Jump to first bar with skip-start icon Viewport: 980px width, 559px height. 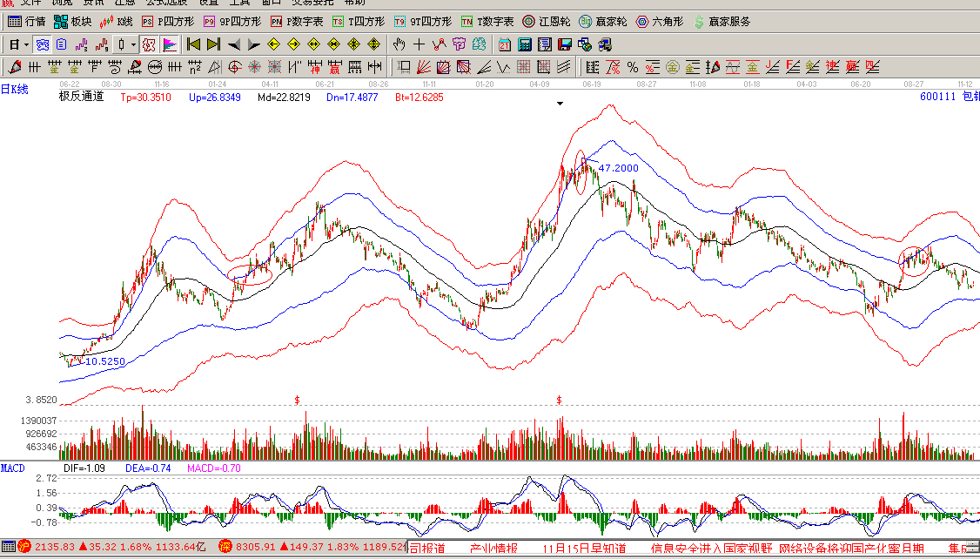(193, 44)
